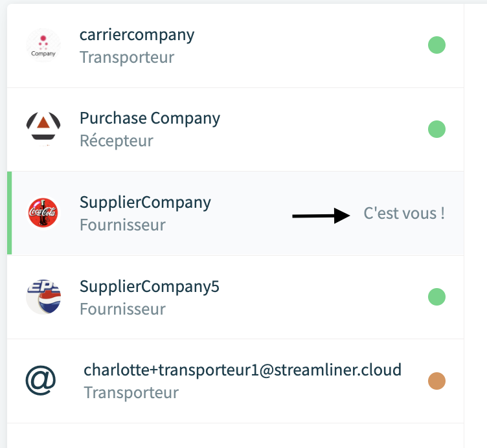Click the green status dot for Purchase Company
Viewport: 487px width, 448px height.
click(x=436, y=129)
